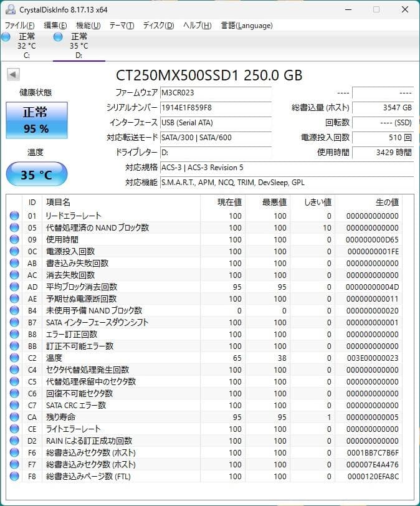The width and height of the screenshot is (420, 506).
Task: Click raw value 0000120EFA8C in F8 row
Action: (373, 476)
